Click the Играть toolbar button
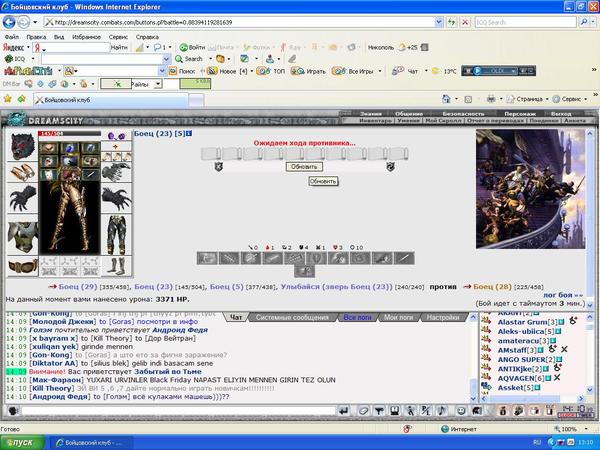The height and width of the screenshot is (450, 600). click(308, 71)
